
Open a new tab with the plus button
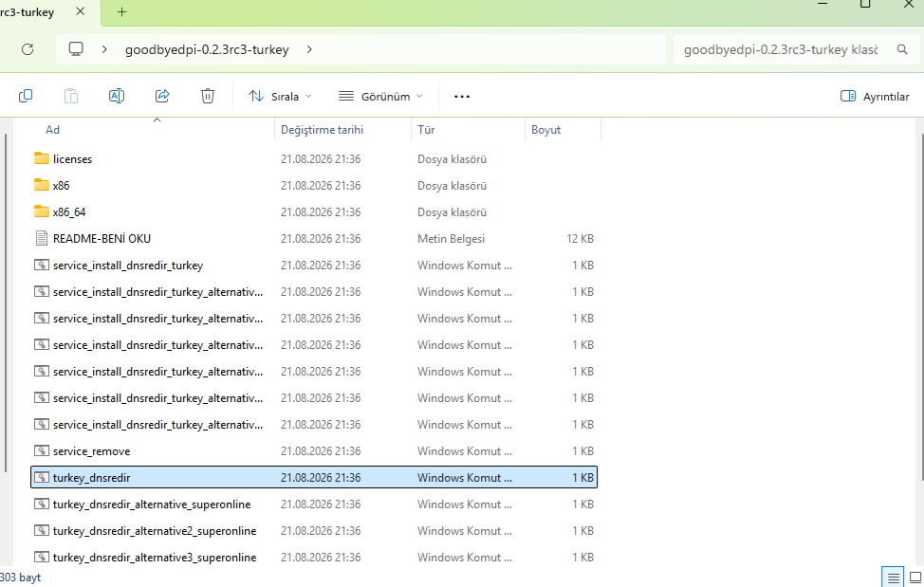[122, 11]
